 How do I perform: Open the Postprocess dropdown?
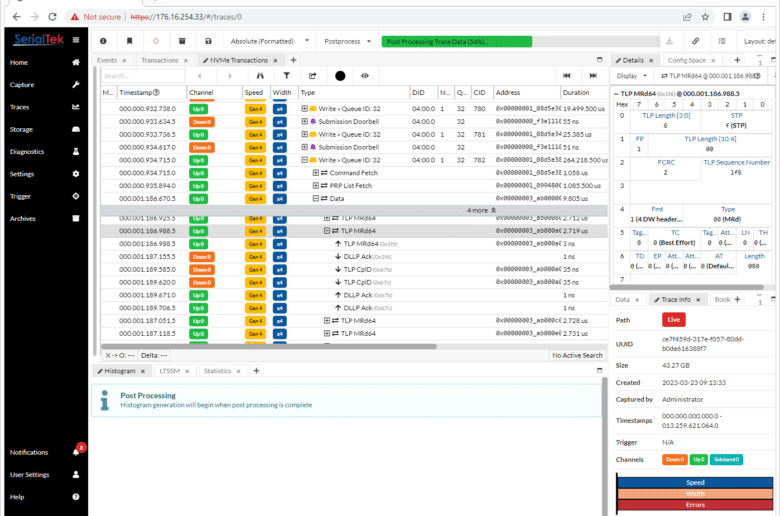coord(348,41)
